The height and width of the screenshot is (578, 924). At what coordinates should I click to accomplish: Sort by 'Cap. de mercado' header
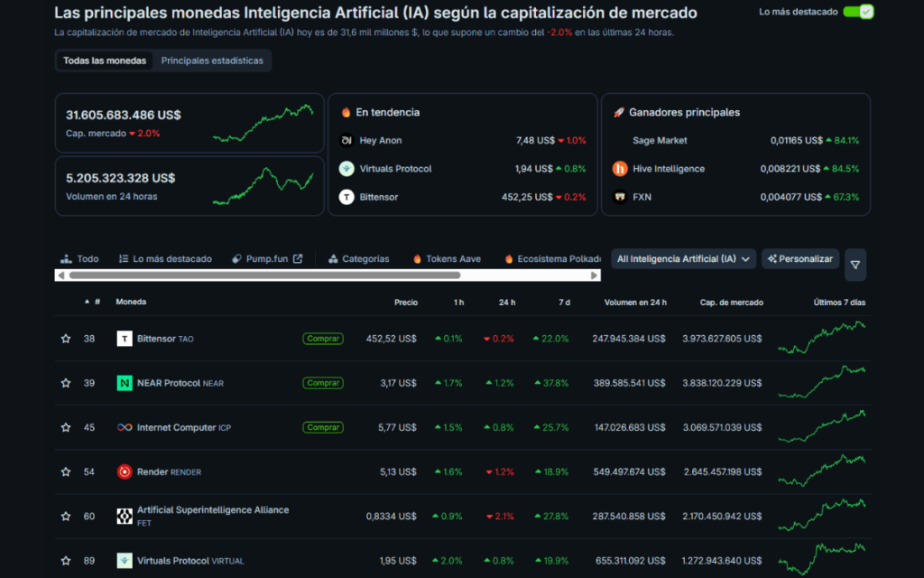731,303
